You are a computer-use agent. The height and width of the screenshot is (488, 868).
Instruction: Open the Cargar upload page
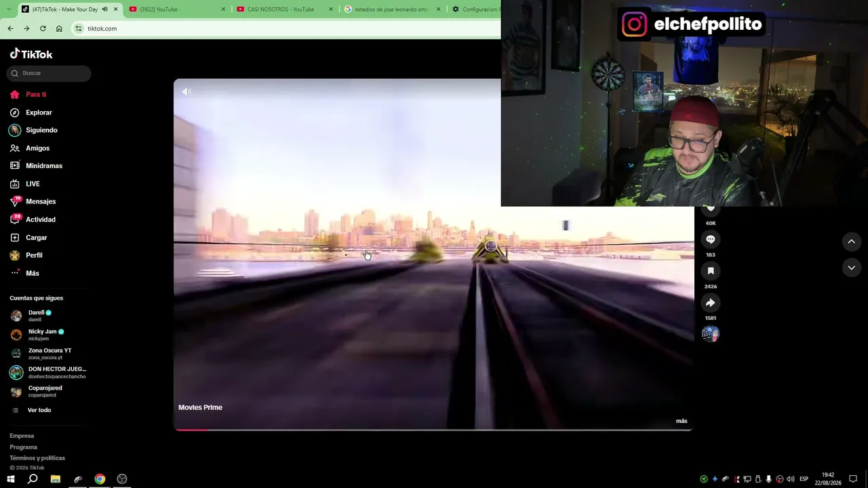(x=28, y=237)
